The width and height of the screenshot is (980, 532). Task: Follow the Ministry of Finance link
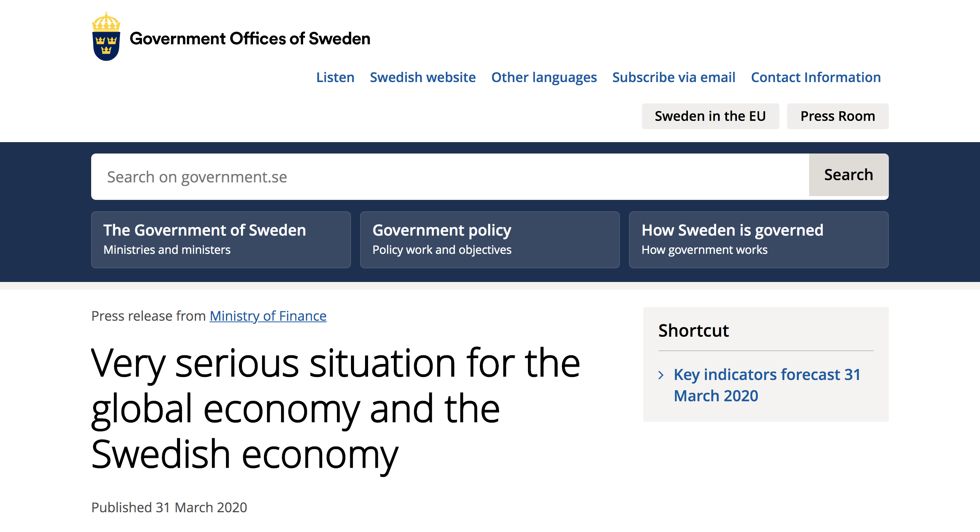tap(268, 316)
